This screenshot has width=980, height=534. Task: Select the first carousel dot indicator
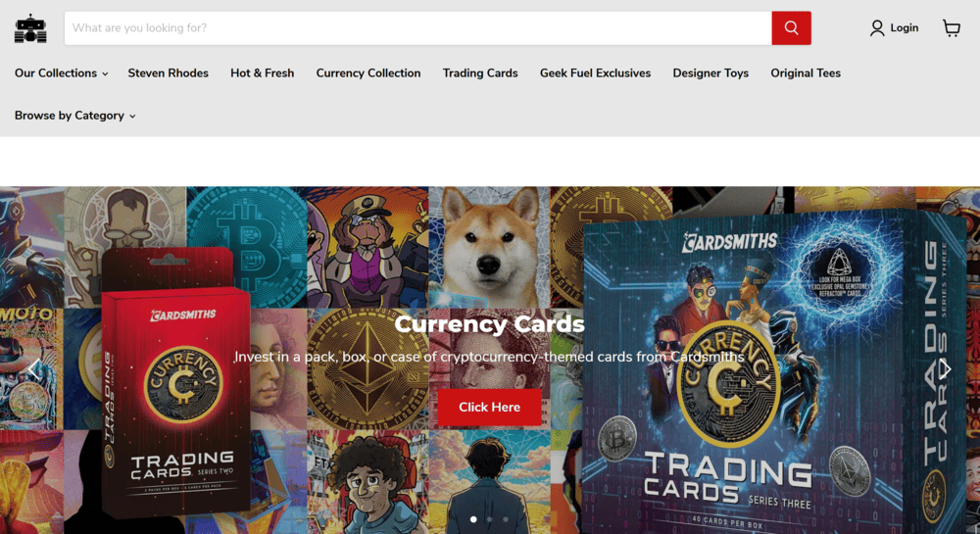click(473, 519)
